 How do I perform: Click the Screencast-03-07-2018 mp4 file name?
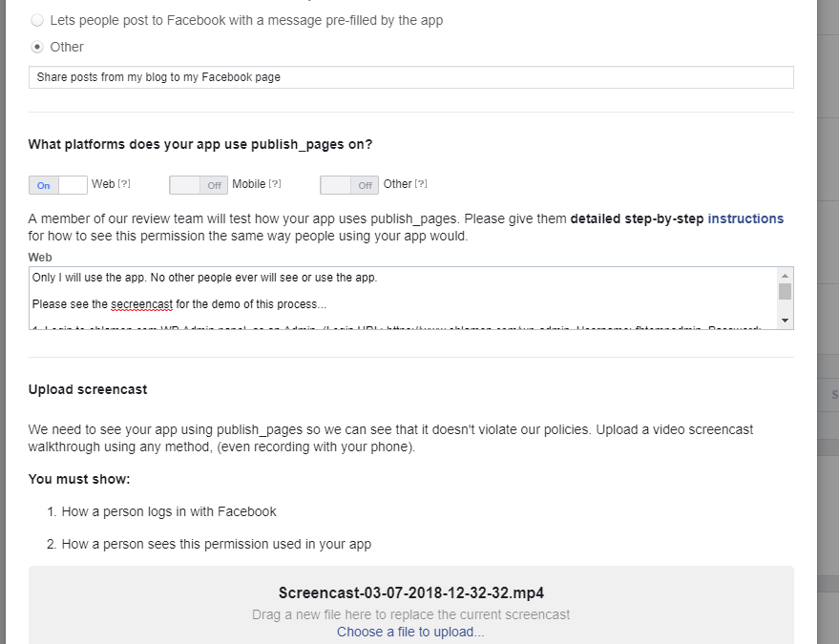(411, 593)
